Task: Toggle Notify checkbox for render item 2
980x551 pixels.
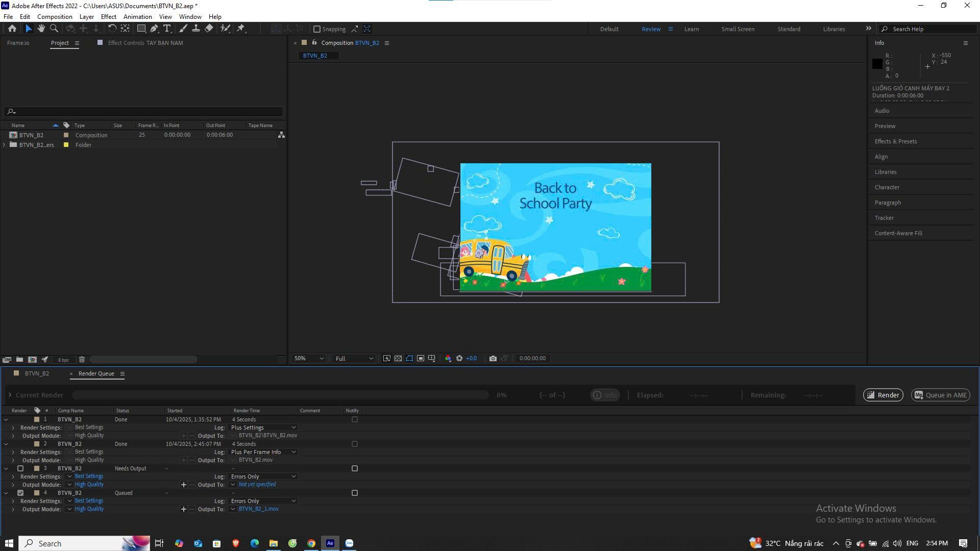Action: click(x=355, y=444)
